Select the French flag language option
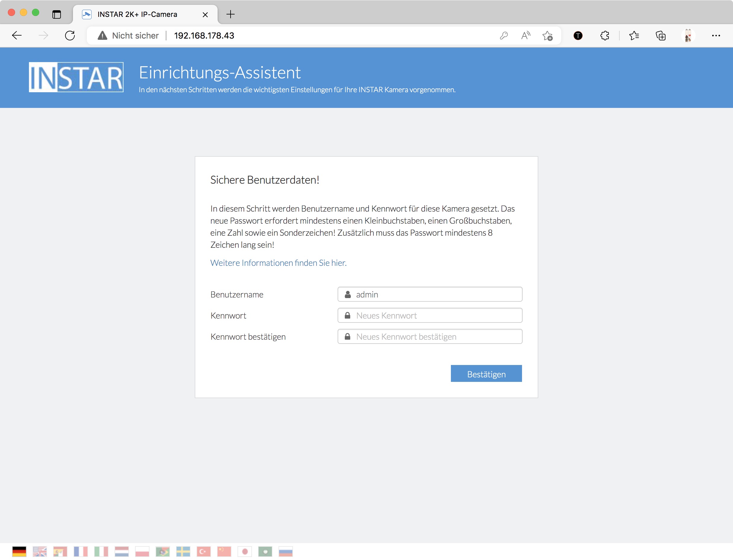 tap(81, 551)
